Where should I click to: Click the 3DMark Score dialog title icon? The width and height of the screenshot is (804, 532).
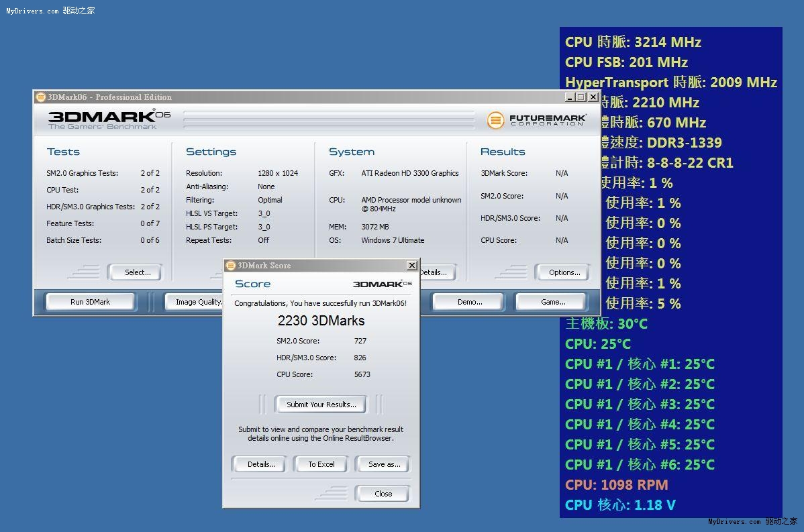tap(231, 266)
